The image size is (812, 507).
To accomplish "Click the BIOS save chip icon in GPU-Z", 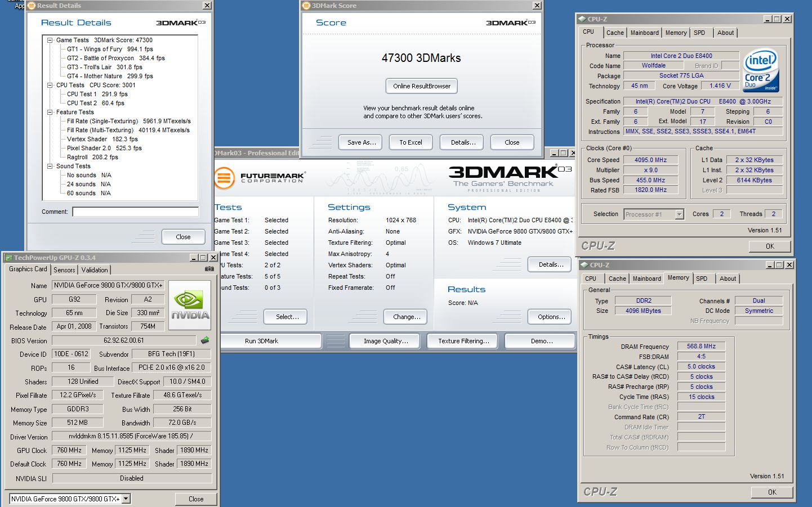I will click(205, 340).
